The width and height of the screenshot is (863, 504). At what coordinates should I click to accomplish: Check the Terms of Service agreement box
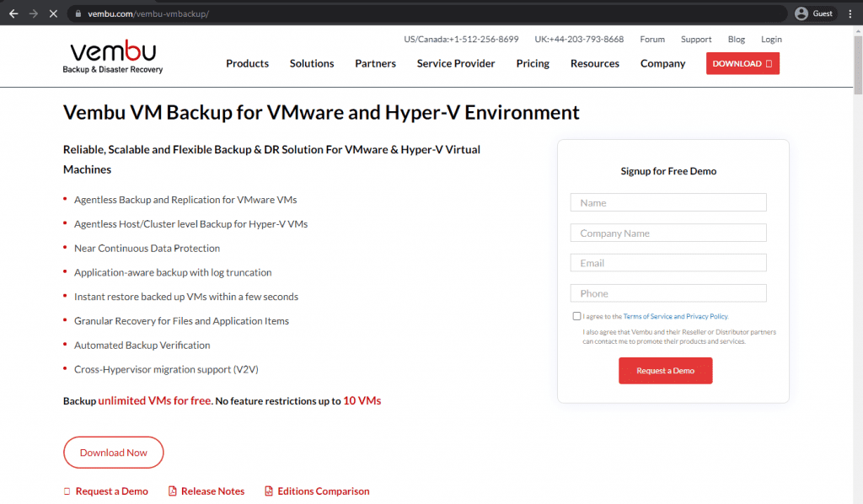[x=576, y=316]
